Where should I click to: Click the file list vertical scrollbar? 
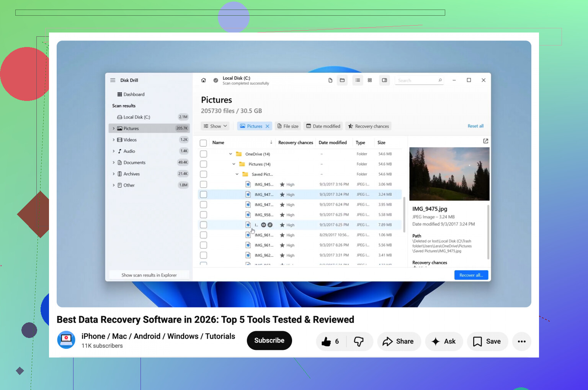404,214
